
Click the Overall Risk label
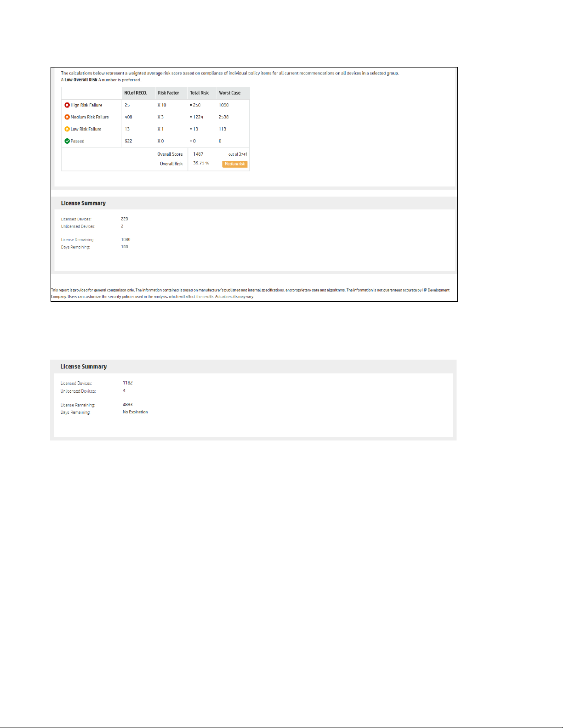171,164
